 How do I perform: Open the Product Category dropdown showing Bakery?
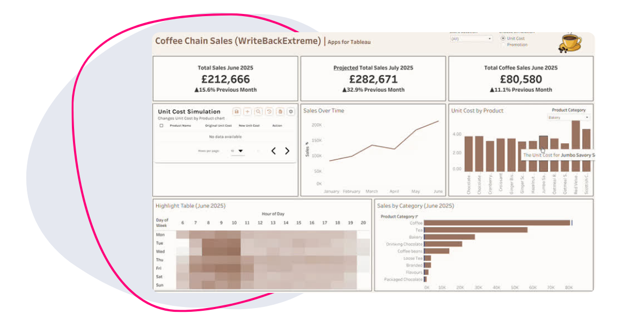(568, 116)
